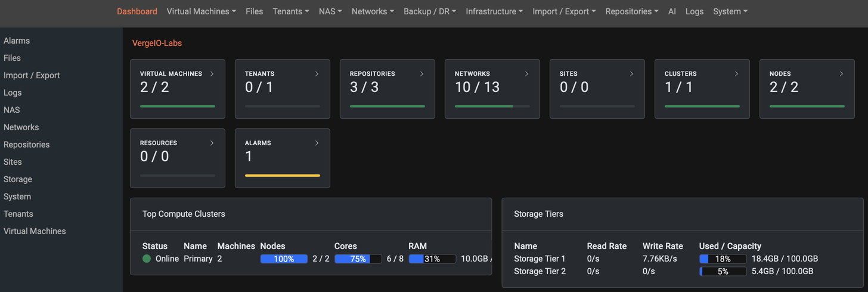
Task: Open the Backup / DR dropdown menu
Action: pyautogui.click(x=430, y=11)
